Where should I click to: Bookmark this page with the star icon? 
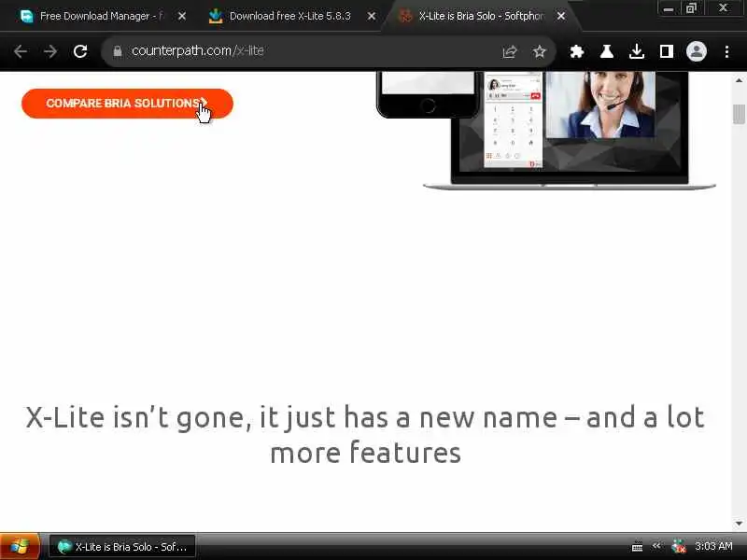[540, 51]
